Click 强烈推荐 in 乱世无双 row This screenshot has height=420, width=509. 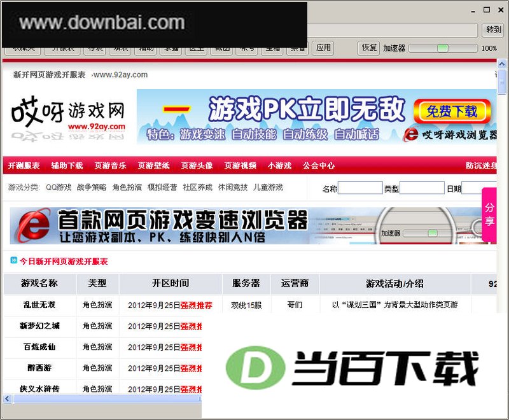(x=196, y=305)
